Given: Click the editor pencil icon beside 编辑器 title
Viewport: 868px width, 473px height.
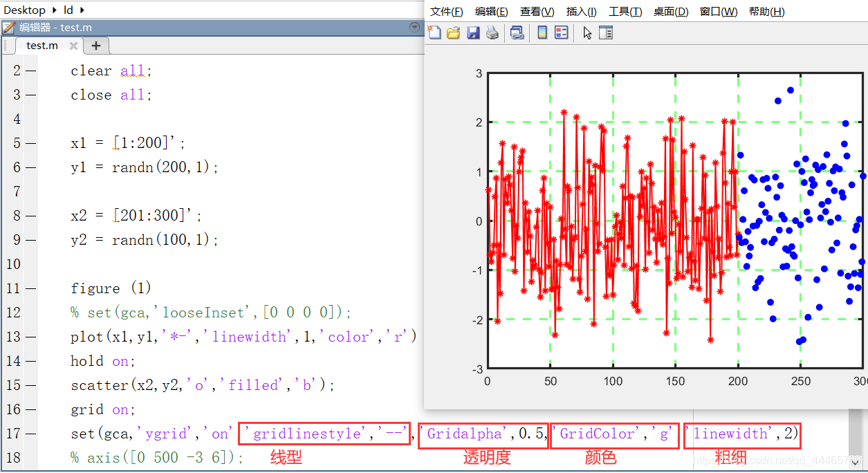Looking at the screenshot, I should click(9, 28).
